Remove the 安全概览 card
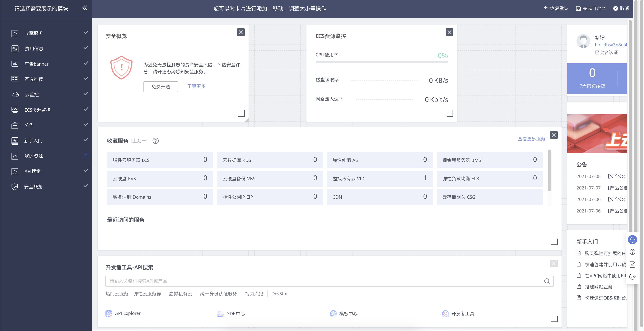 (240, 32)
